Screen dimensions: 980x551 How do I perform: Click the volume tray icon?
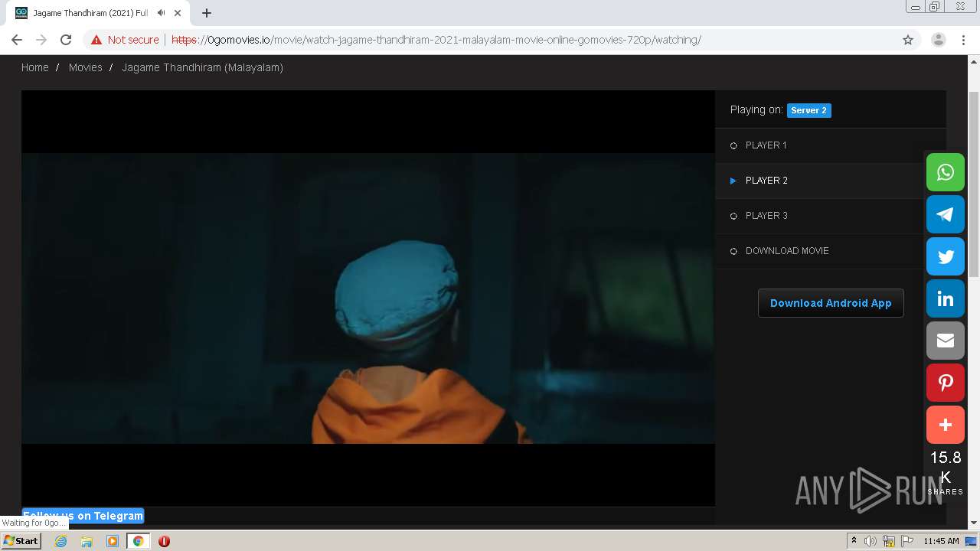pyautogui.click(x=871, y=541)
